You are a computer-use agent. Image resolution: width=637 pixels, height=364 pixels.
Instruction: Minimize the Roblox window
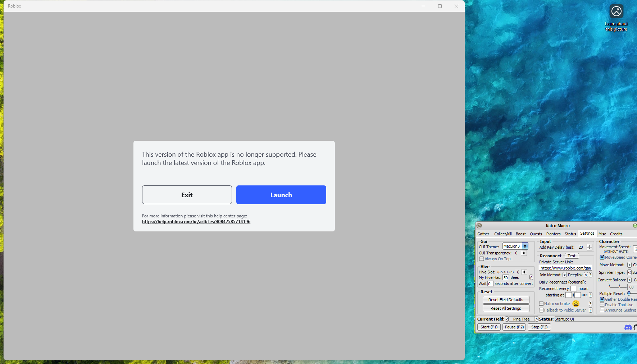pos(423,6)
